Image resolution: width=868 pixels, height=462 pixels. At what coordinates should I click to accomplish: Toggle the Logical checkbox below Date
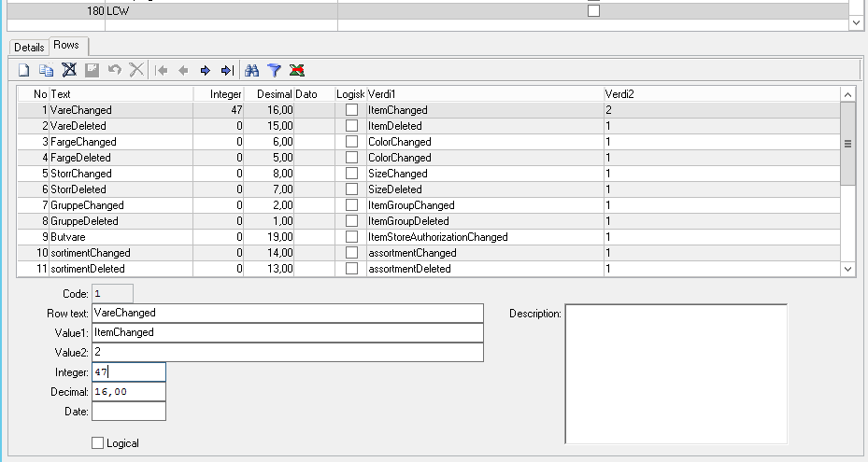tap(98, 443)
